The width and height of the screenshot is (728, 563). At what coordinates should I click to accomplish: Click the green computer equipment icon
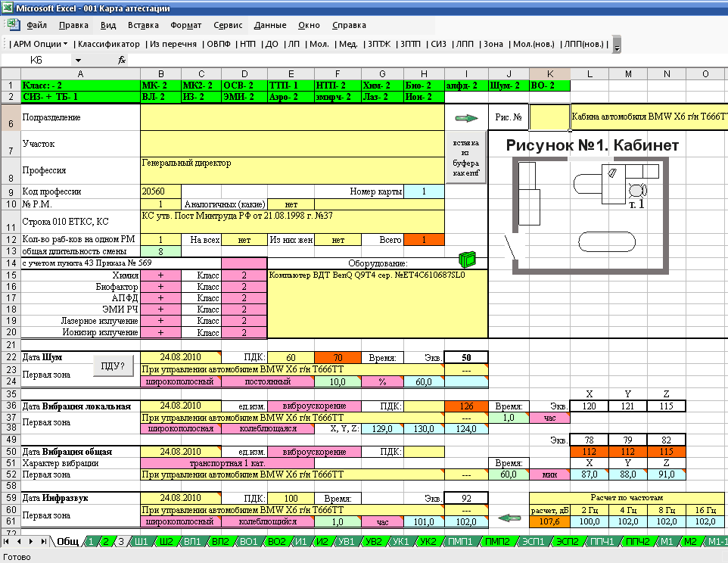click(469, 260)
